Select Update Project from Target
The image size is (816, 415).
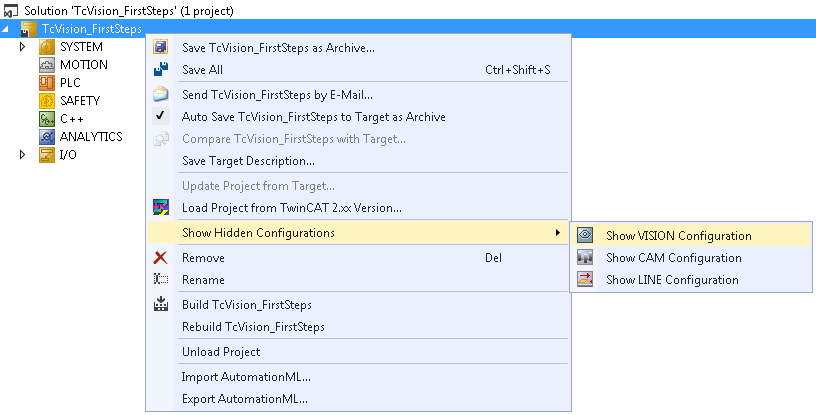pos(358,186)
